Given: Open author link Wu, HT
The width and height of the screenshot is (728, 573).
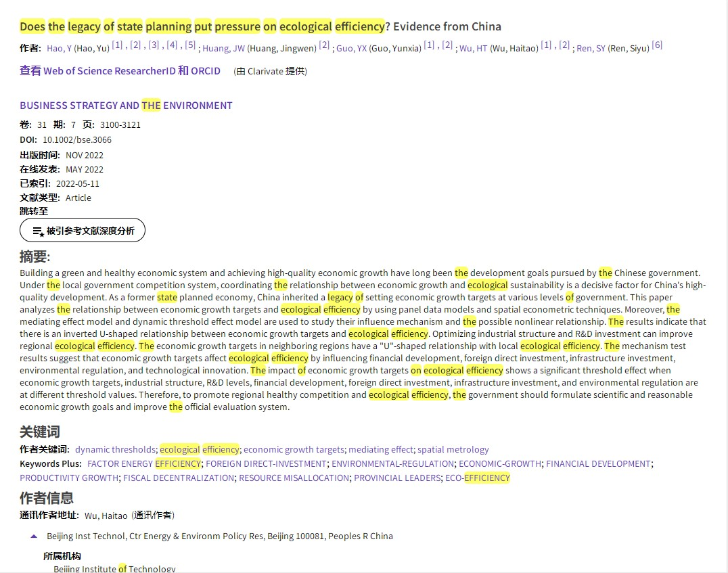Looking at the screenshot, I should [473, 48].
